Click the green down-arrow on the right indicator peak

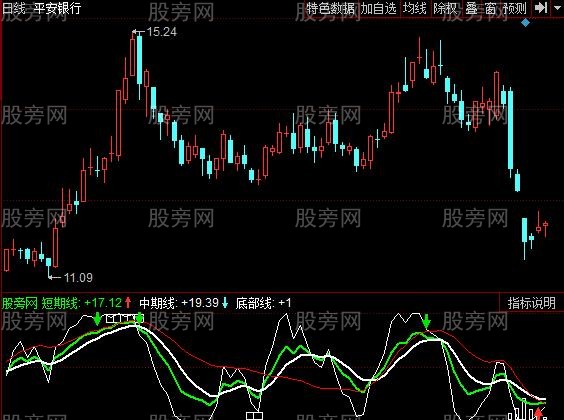pos(426,321)
